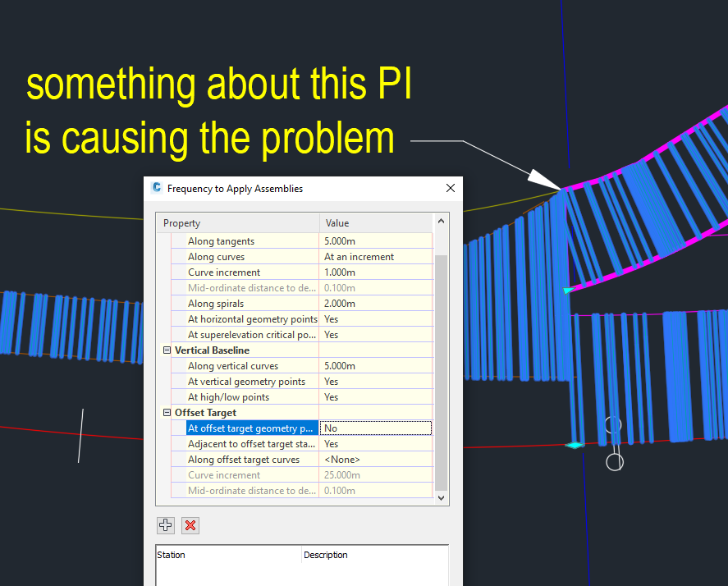Screen dimensions: 728x586
Task: Toggle Adjacent to offset target Yes value
Action: pos(376,444)
